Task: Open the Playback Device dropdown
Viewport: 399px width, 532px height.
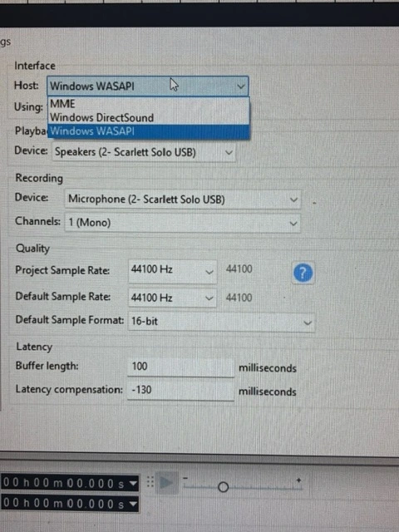Action: tap(144, 152)
